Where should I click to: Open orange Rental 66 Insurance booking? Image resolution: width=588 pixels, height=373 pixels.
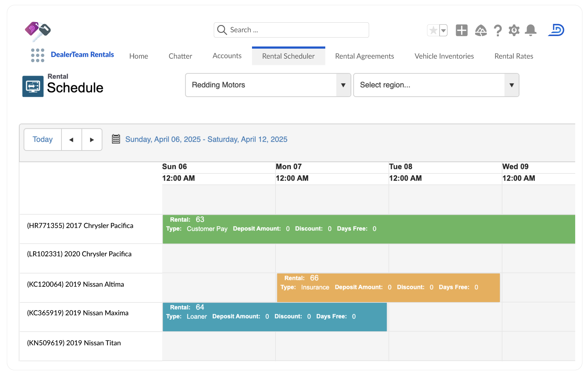[x=388, y=287]
